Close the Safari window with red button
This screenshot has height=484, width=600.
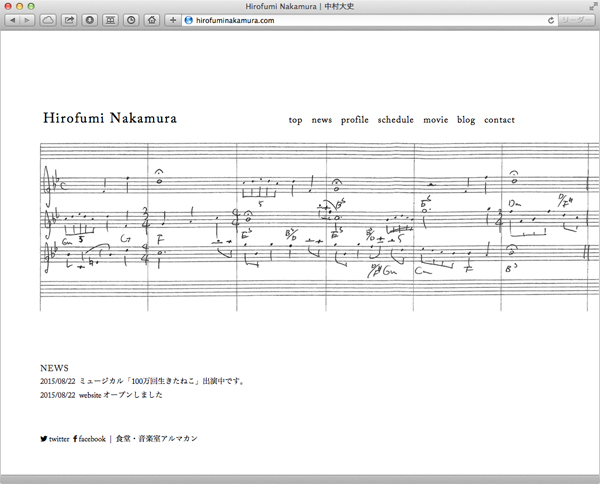click(8, 7)
